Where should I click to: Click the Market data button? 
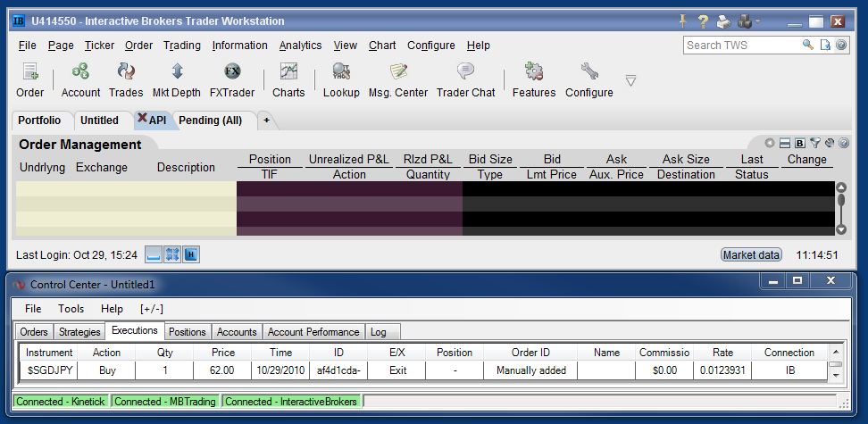[x=751, y=254]
